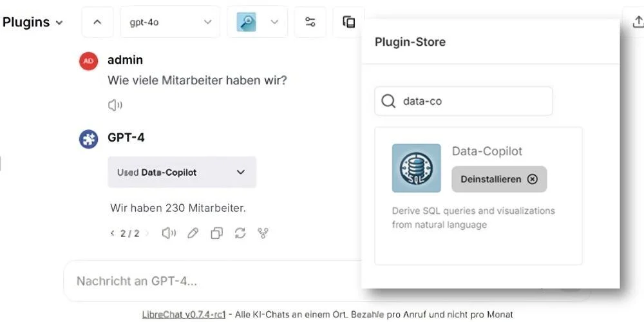The height and width of the screenshot is (322, 644).
Task: Open the Plugins endpoint menu
Action: point(33,22)
